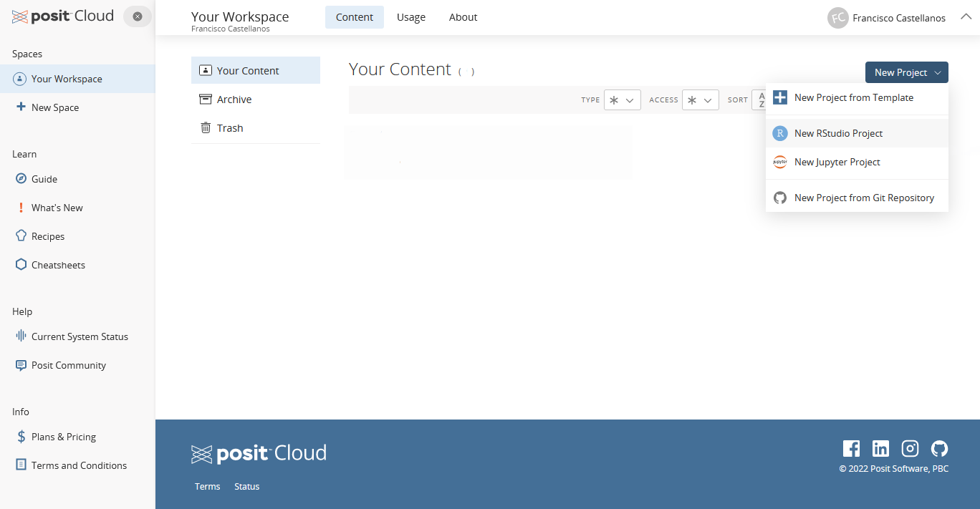Open GitHub page from footer icon
The image size is (980, 509).
tap(939, 449)
